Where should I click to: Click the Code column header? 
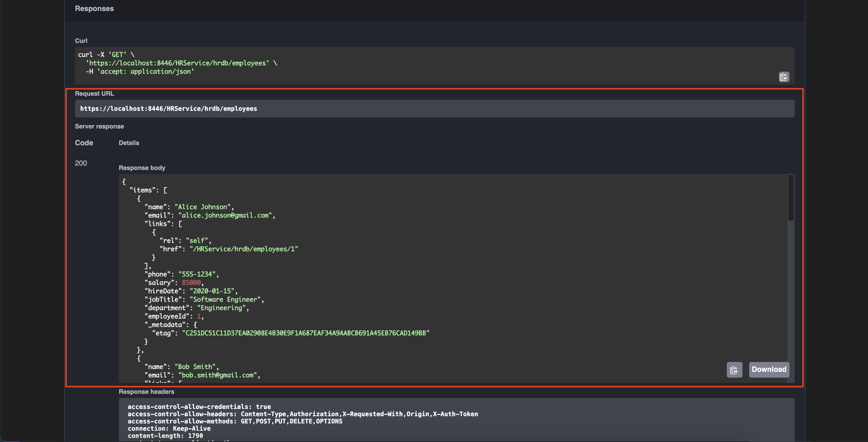[84, 143]
